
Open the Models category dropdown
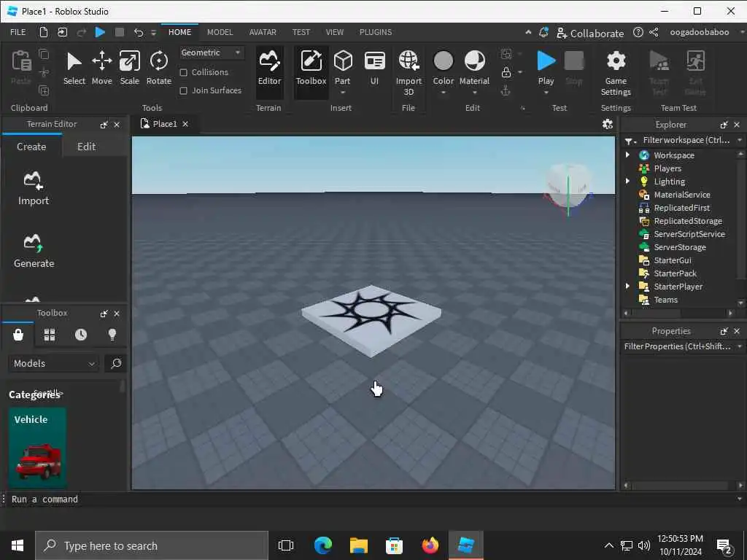(x=54, y=363)
